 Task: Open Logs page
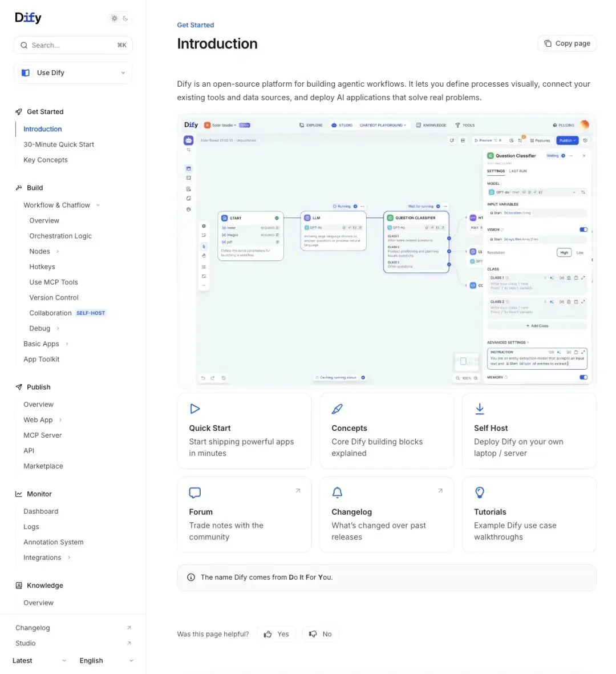tap(31, 527)
